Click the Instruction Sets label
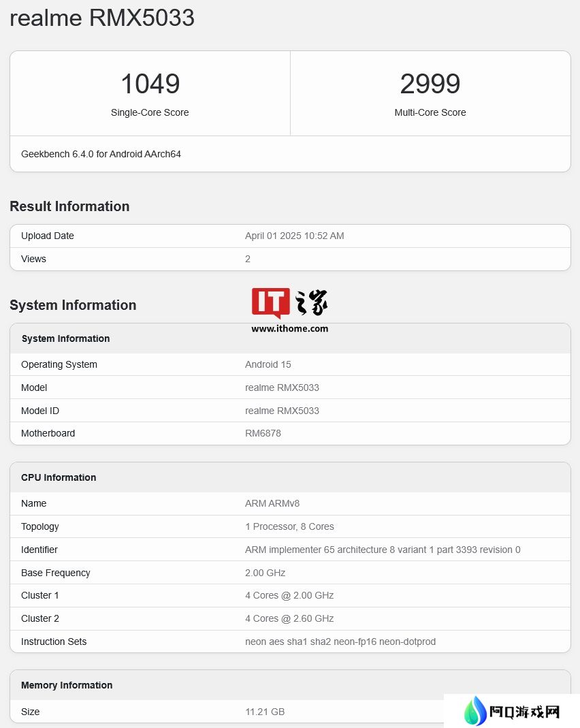 point(54,642)
